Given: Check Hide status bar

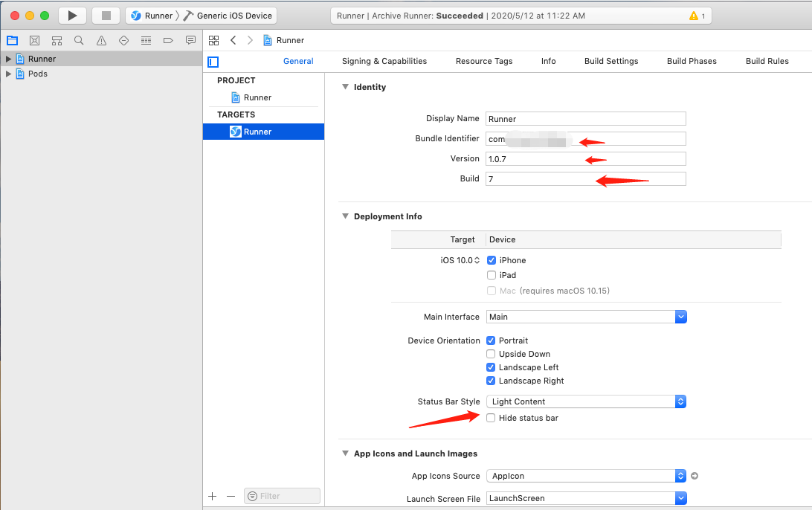Looking at the screenshot, I should click(491, 418).
